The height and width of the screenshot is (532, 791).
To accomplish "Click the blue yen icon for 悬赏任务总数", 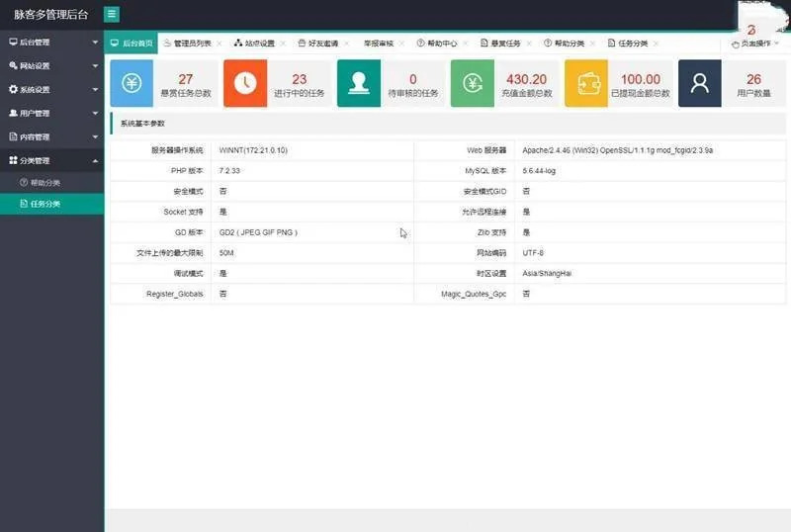I will (x=131, y=83).
